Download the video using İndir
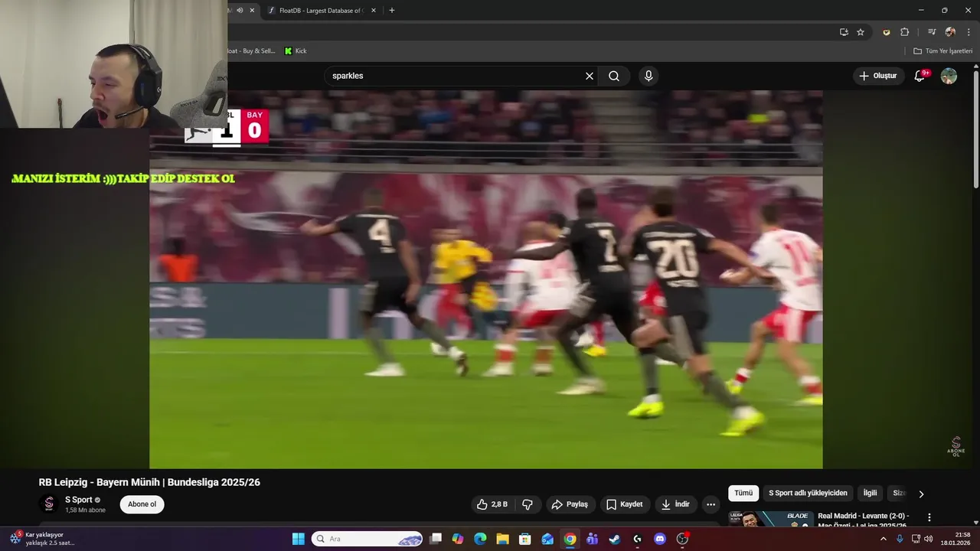 click(x=676, y=504)
